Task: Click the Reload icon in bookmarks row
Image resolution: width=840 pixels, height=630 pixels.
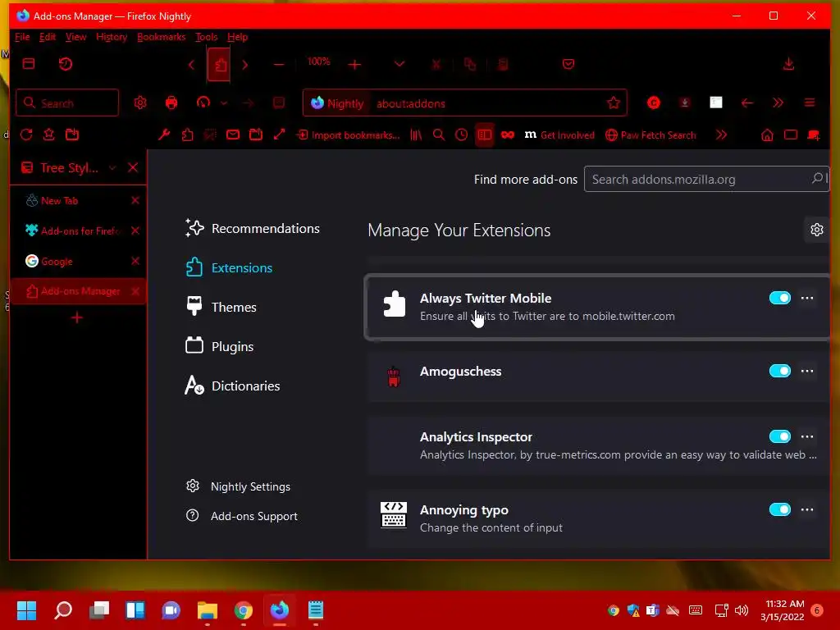Action: pyautogui.click(x=26, y=135)
